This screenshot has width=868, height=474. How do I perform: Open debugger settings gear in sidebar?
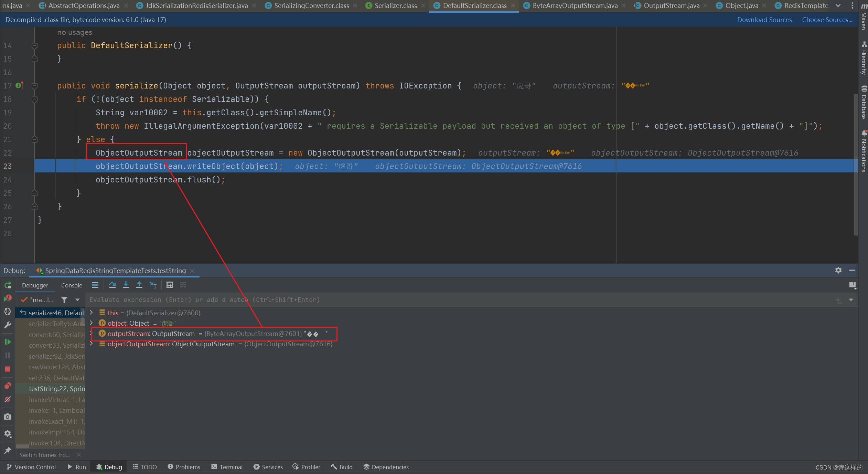pyautogui.click(x=8, y=434)
